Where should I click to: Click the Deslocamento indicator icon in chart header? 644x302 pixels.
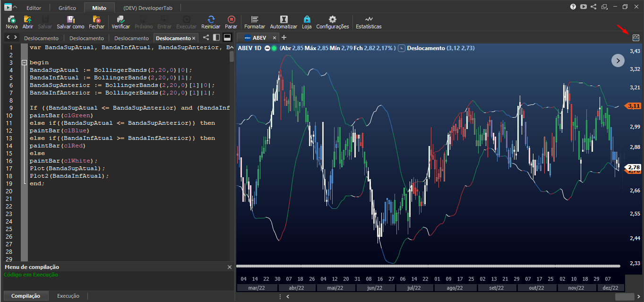point(402,48)
